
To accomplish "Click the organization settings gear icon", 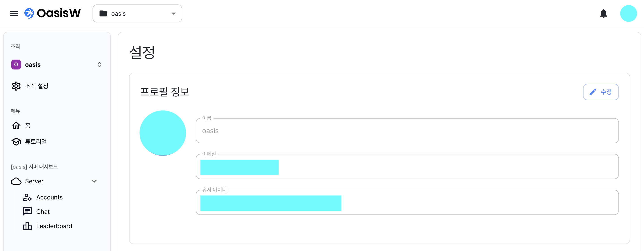I will point(16,86).
